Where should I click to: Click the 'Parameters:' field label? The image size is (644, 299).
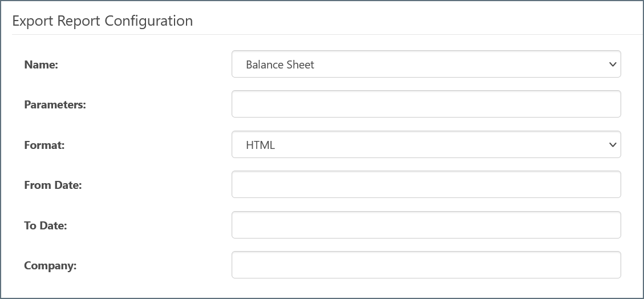55,105
